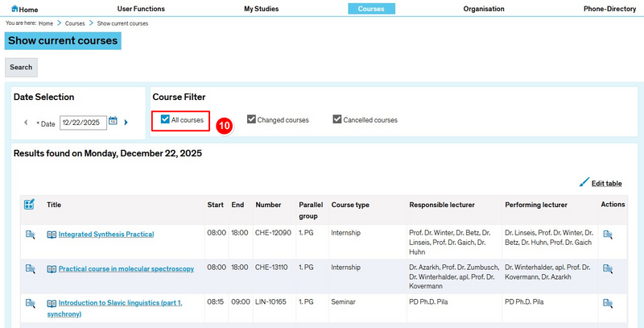
Task: Open the User Functions menu
Action: pyautogui.click(x=141, y=9)
